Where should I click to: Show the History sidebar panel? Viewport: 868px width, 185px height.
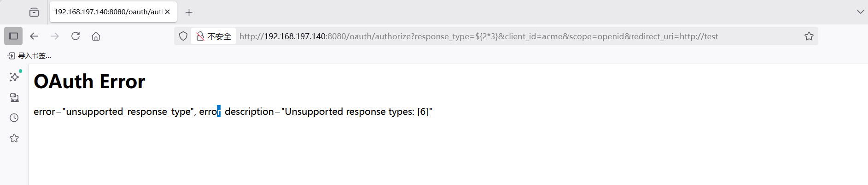click(14, 118)
